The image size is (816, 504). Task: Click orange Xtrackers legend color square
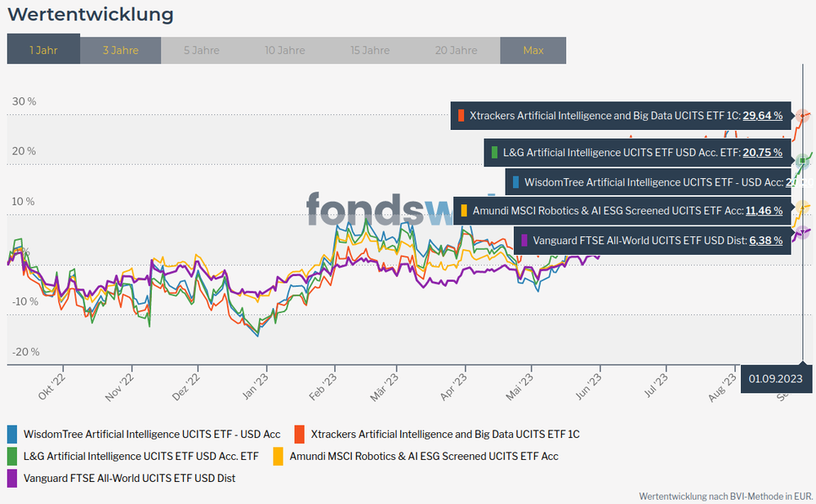pos(299,434)
